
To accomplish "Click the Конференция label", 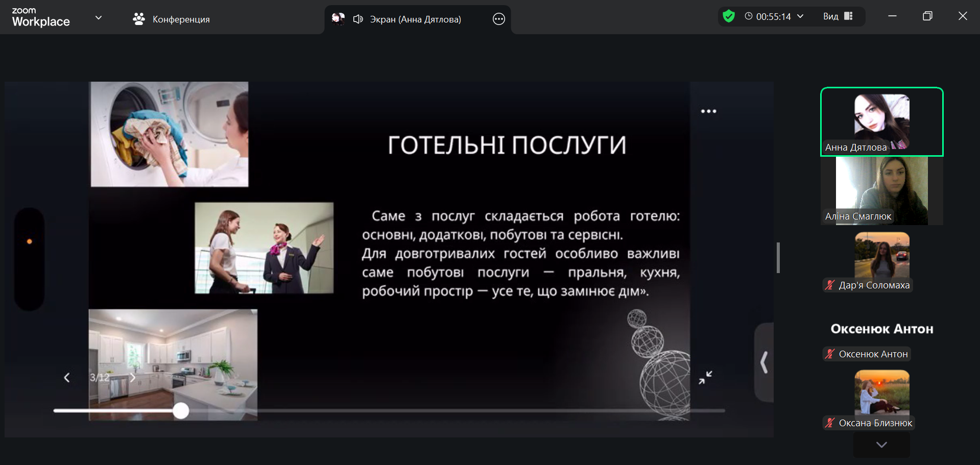I will pyautogui.click(x=181, y=19).
